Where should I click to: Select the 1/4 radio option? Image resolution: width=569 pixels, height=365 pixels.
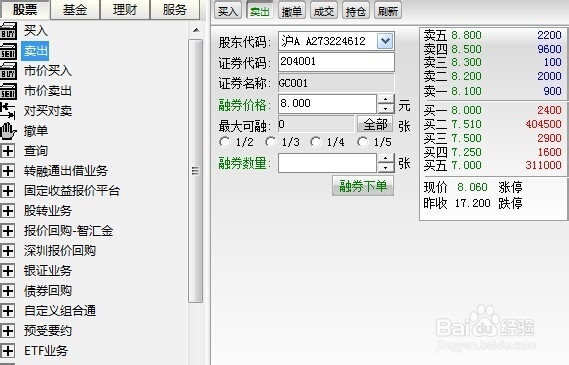(x=316, y=142)
